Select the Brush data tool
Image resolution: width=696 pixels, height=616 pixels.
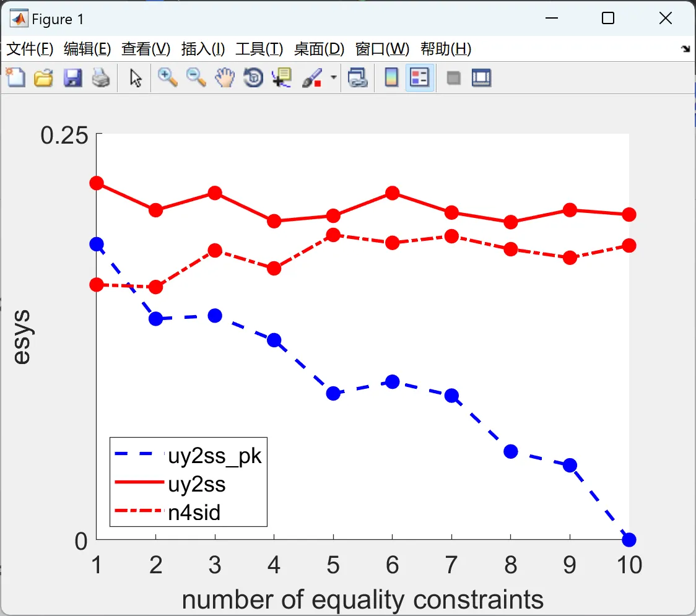coord(312,78)
